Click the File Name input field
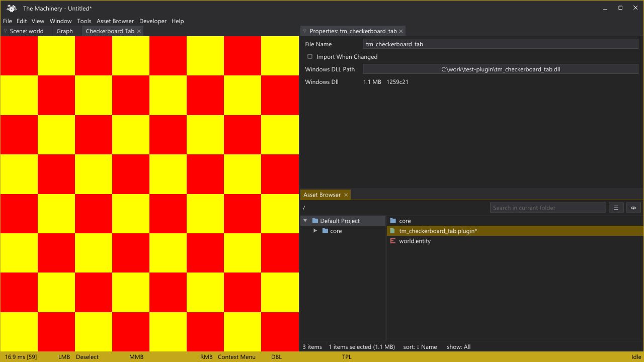This screenshot has height=362, width=644. 501,44
